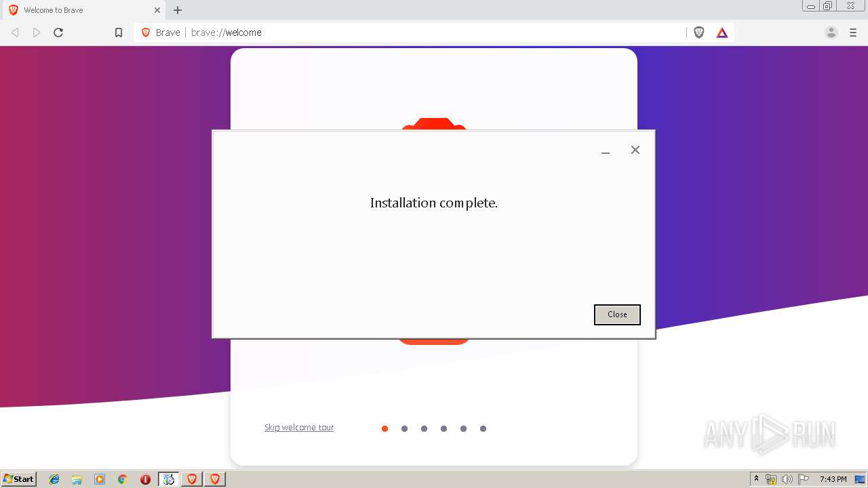Open the volume speaker tray icon
This screenshot has height=488, width=868.
click(x=787, y=479)
